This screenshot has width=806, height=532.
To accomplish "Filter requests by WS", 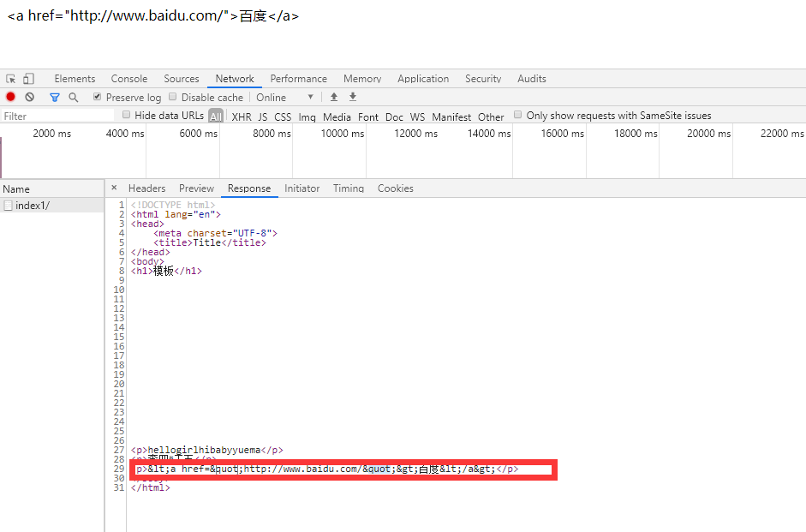I will coord(417,117).
